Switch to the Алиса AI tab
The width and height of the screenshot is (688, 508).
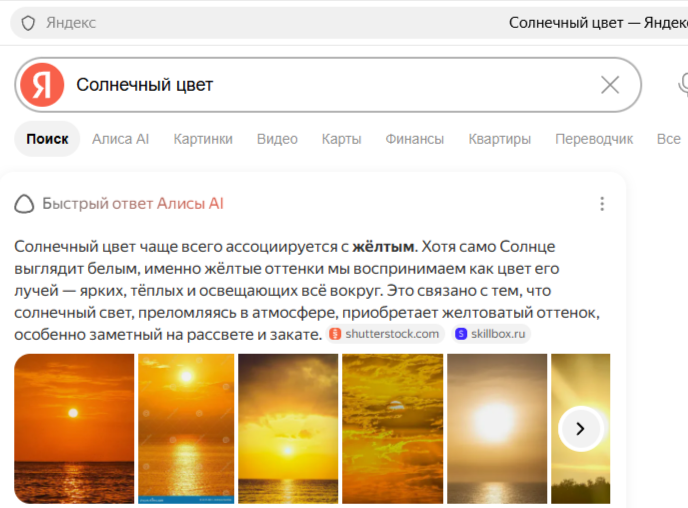pyautogui.click(x=121, y=139)
